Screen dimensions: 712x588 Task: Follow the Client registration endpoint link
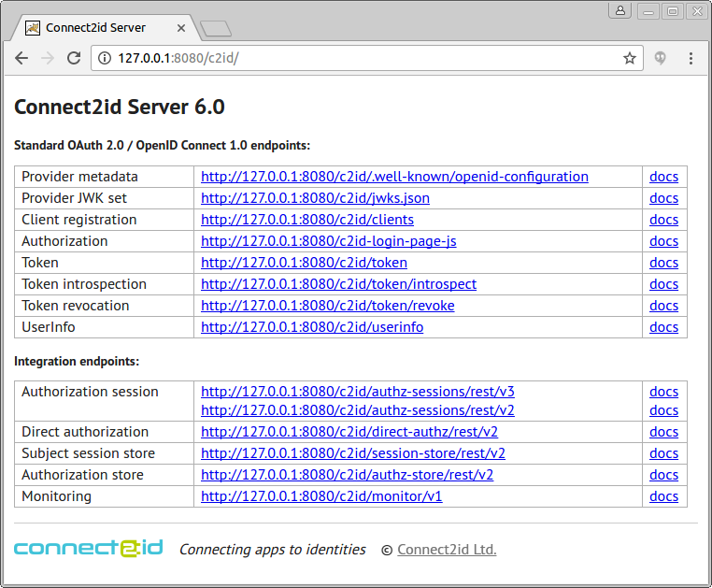(307, 220)
